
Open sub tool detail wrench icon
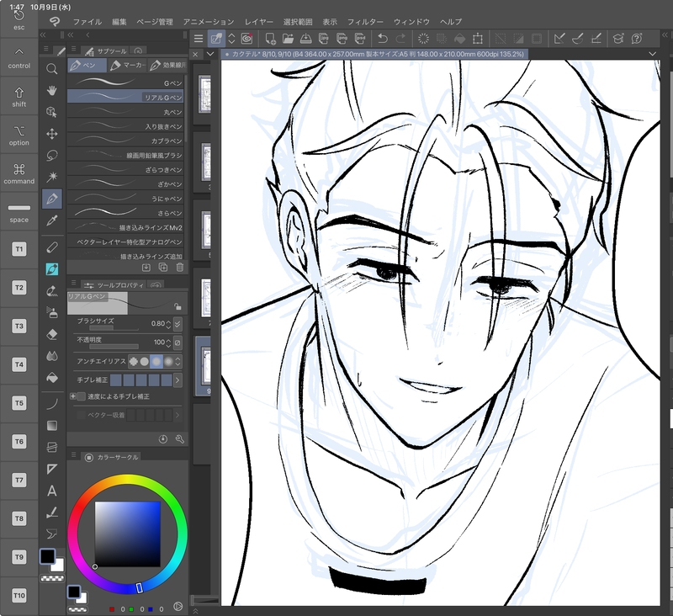tap(179, 438)
